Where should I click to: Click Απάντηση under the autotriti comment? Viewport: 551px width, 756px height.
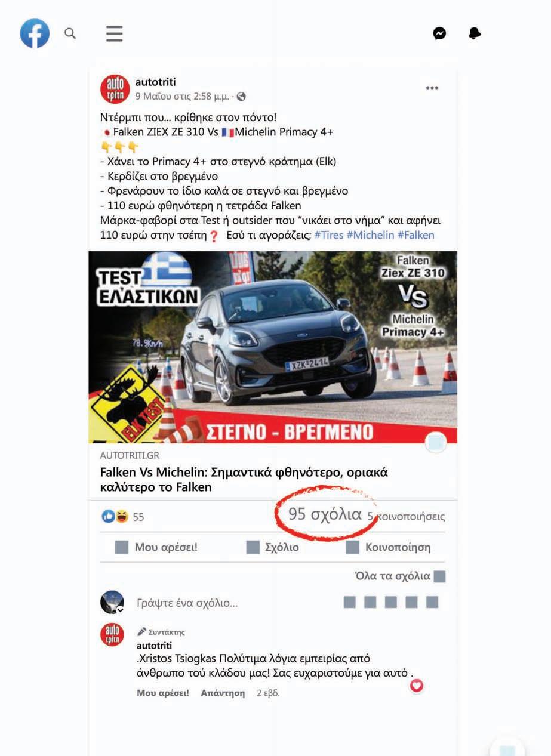[223, 693]
